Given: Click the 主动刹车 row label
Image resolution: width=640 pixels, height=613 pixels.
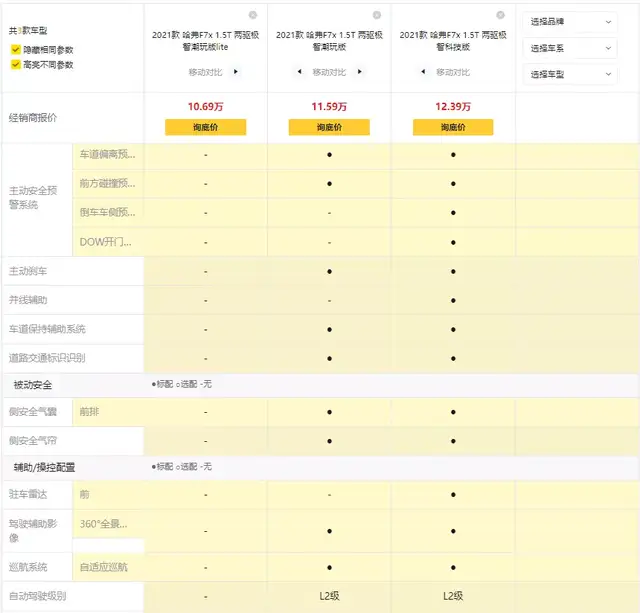Looking at the screenshot, I should pos(28,271).
